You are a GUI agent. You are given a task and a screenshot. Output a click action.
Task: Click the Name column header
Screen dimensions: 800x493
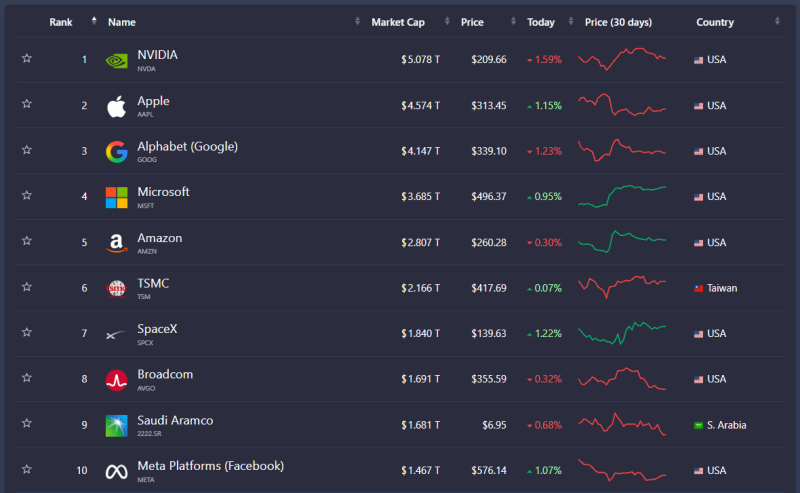point(121,22)
